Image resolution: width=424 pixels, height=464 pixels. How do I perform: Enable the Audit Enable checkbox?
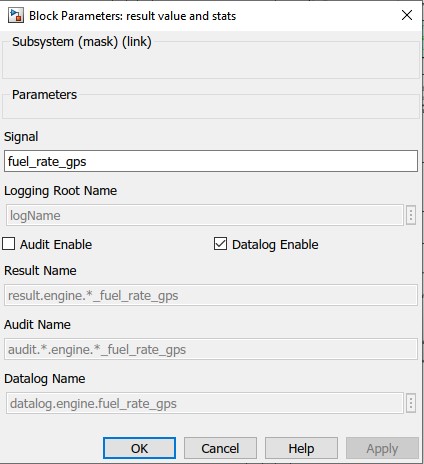[9, 244]
